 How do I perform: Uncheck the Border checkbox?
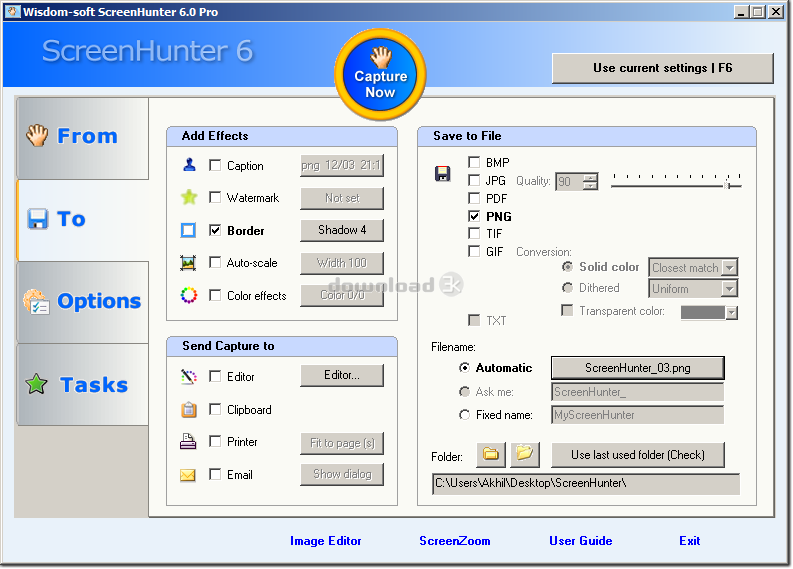(215, 230)
